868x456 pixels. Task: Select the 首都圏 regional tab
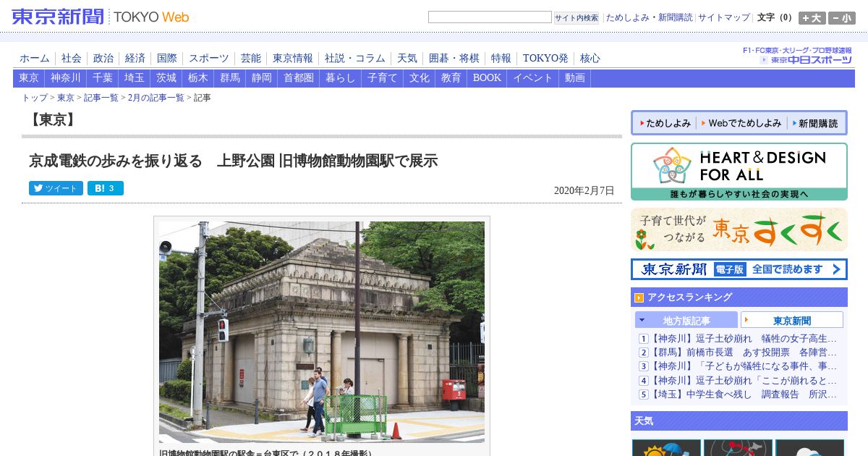[299, 78]
